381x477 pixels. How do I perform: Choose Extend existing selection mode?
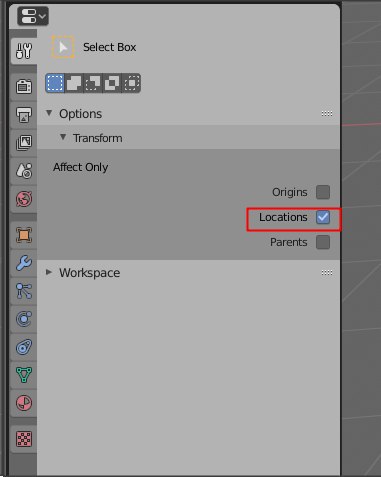74,83
